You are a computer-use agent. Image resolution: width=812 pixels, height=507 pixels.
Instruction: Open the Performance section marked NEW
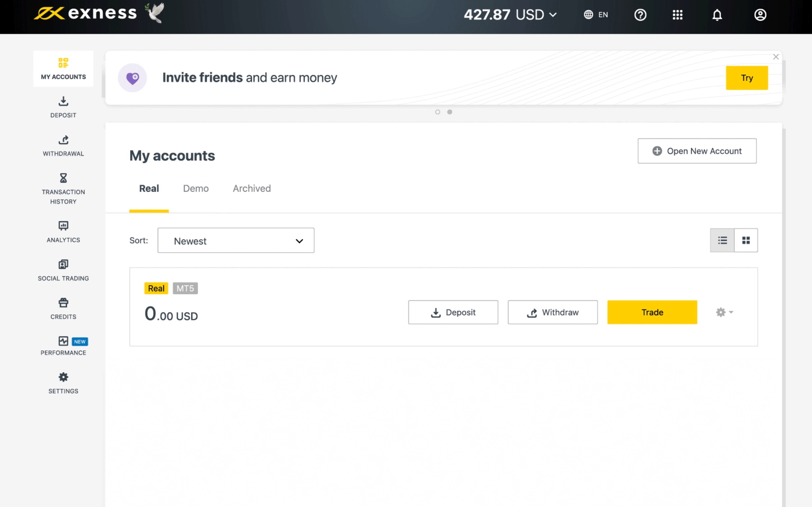point(63,346)
